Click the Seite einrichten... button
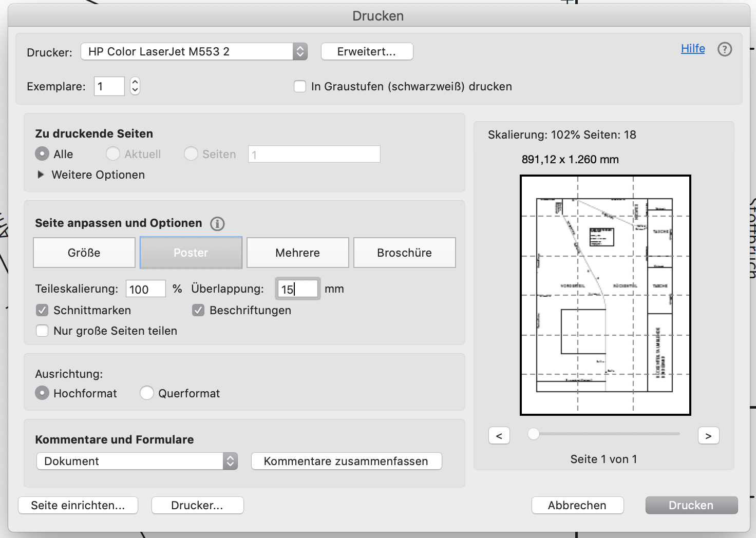Viewport: 756px width, 538px height. tap(78, 505)
